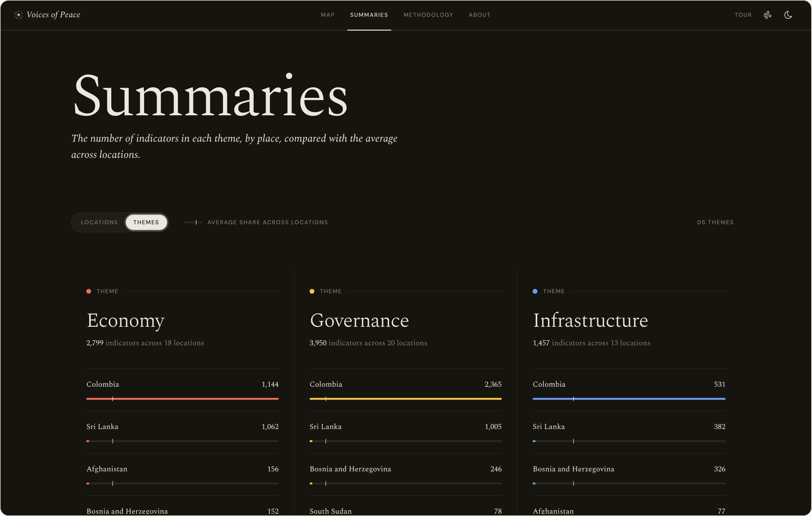Click Infrastructure Colombia blue bar
This screenshot has width=812, height=516.
coord(629,399)
